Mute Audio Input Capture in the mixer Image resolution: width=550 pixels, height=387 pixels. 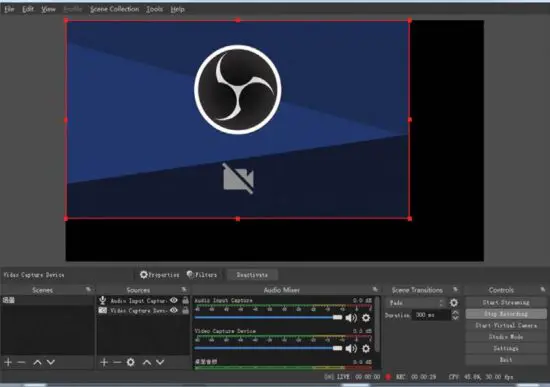point(351,318)
